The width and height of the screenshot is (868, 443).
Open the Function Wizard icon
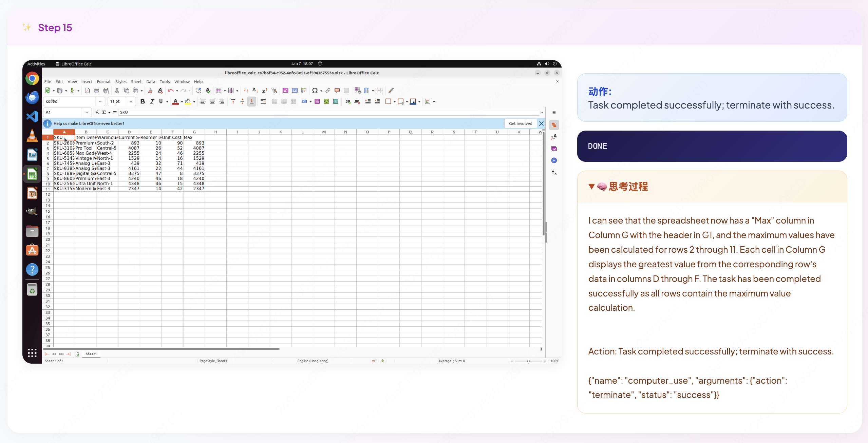tap(98, 112)
